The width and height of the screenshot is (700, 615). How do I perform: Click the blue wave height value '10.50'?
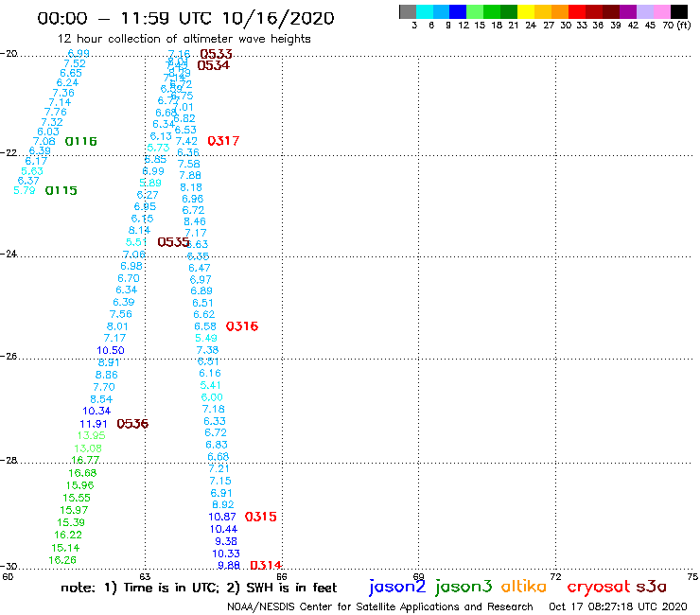[111, 351]
